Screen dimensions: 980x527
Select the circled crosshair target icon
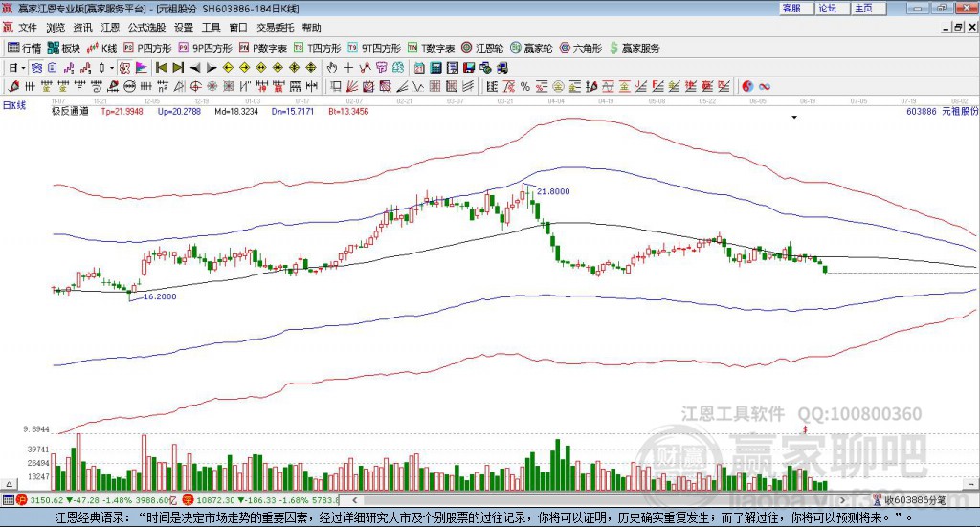pos(195,87)
